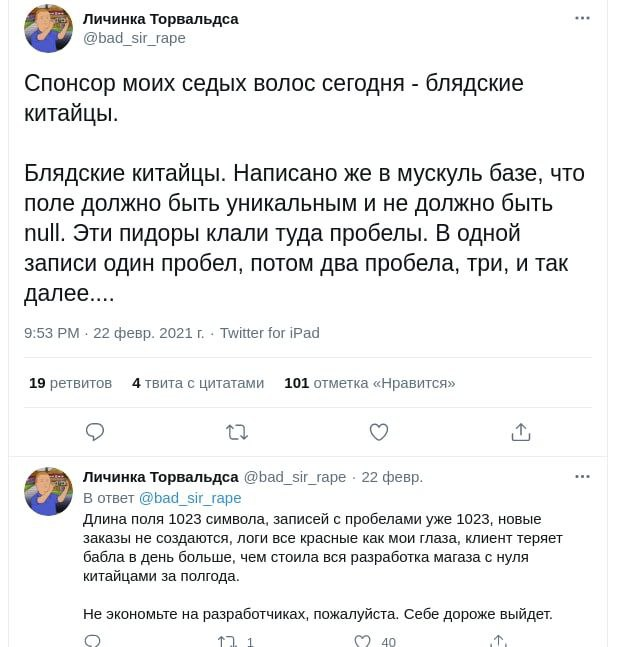
Task: View the 19 retweets list
Action: [x=70, y=382]
